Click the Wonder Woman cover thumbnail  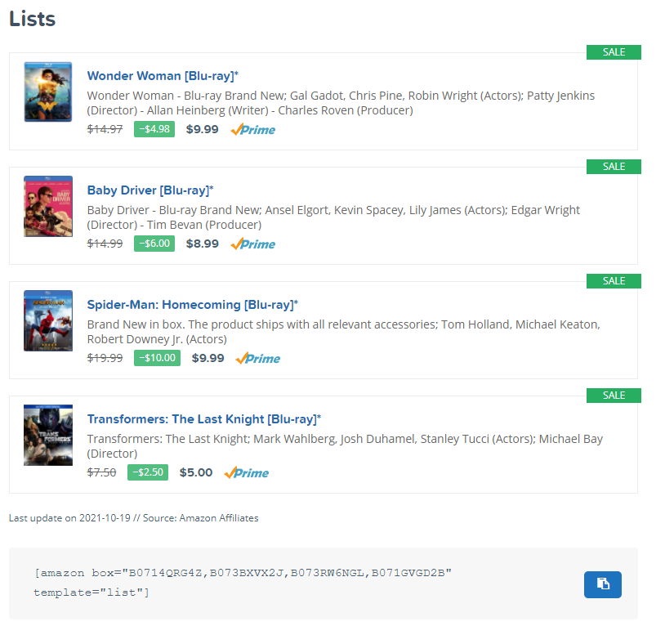48,92
